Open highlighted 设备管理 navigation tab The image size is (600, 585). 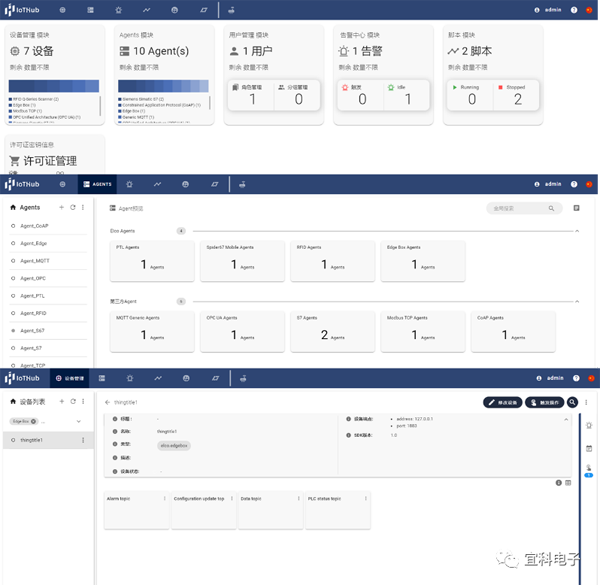[73, 379]
